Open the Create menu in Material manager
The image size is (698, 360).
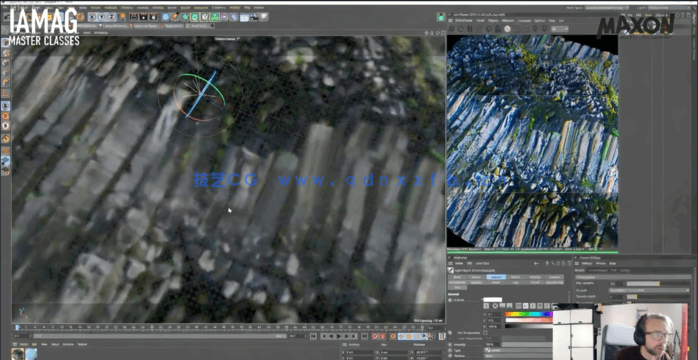24,344
